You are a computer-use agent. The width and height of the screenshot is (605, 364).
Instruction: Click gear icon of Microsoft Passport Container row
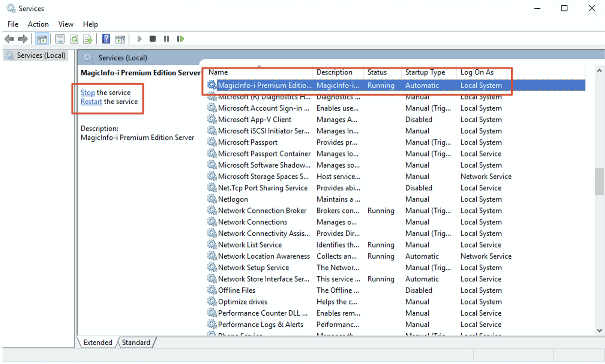coord(212,154)
